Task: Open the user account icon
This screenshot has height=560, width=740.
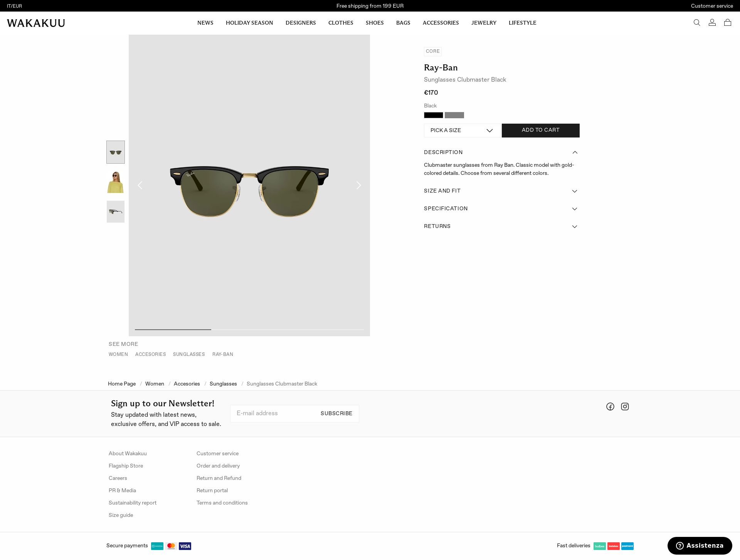Action: click(x=712, y=23)
